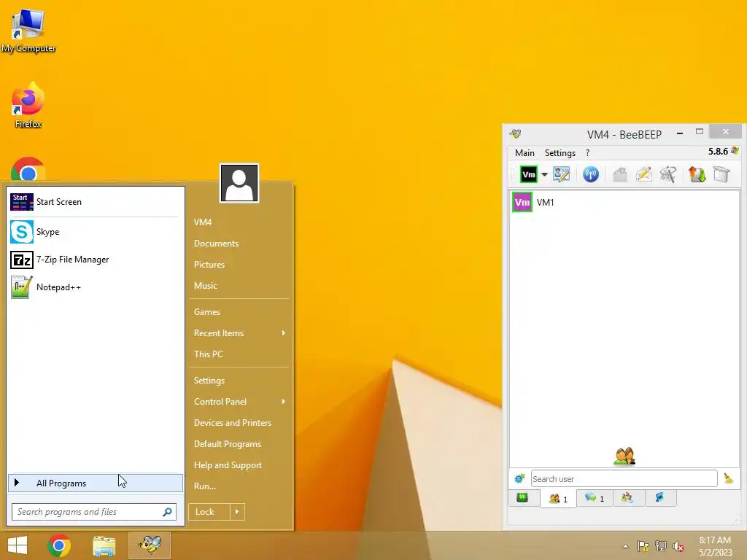Open File Explorer from the taskbar

[x=104, y=545]
